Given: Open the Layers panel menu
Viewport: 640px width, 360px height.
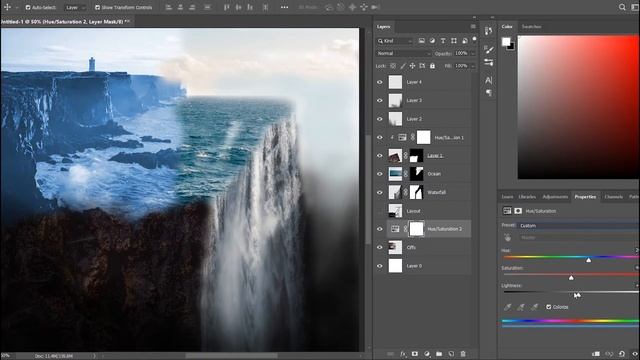Looking at the screenshot, I should [473, 27].
